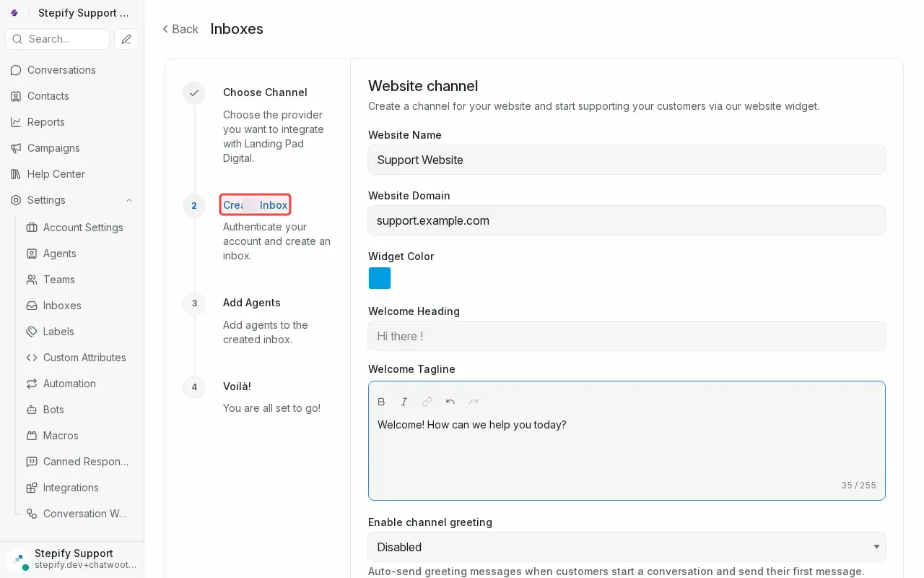
Task: Click the Campaigns megaphone icon
Action: pos(14,148)
